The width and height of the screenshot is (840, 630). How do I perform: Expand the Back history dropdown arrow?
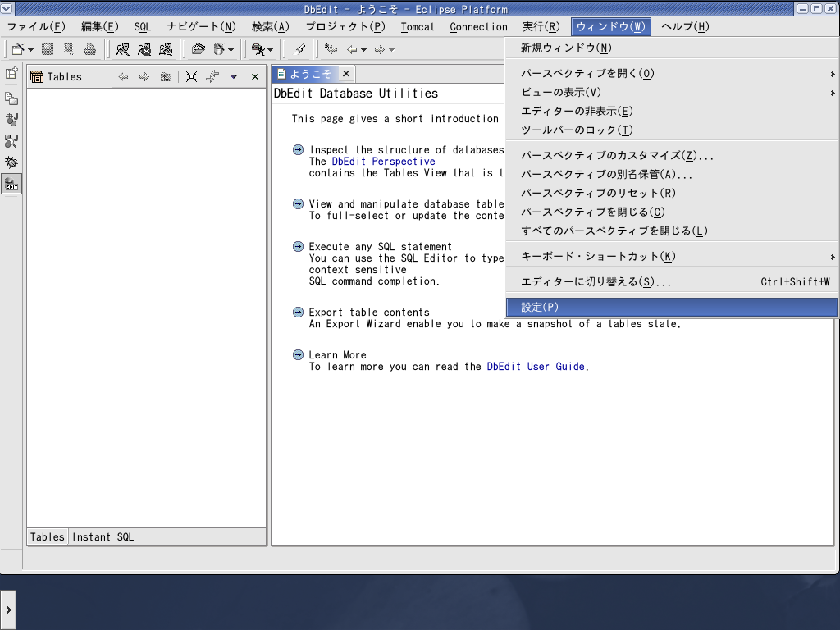tap(363, 50)
